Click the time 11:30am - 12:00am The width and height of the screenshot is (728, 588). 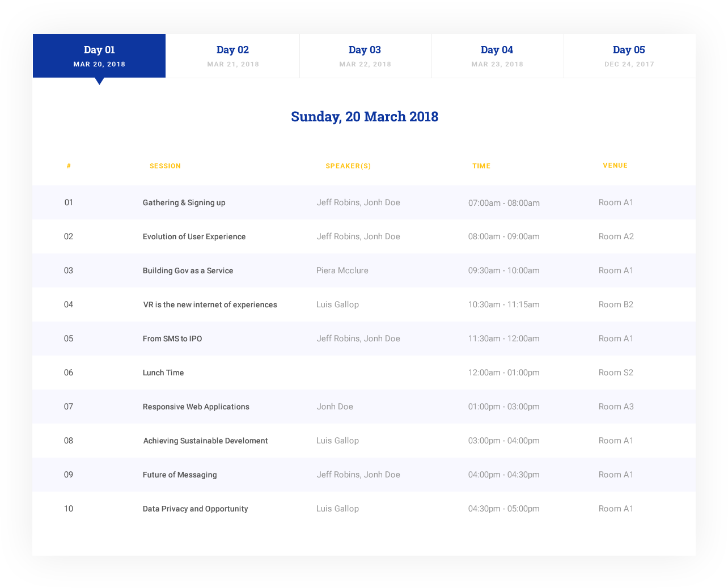(504, 339)
